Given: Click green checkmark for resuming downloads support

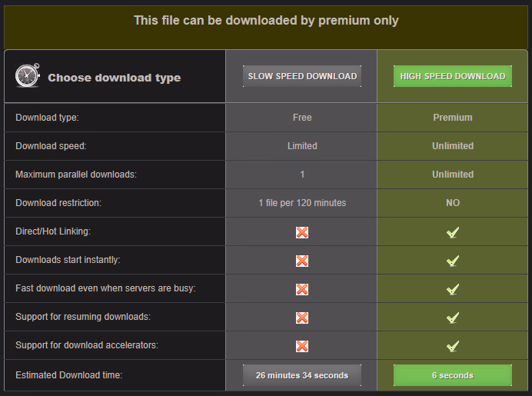Looking at the screenshot, I should click(x=453, y=318).
